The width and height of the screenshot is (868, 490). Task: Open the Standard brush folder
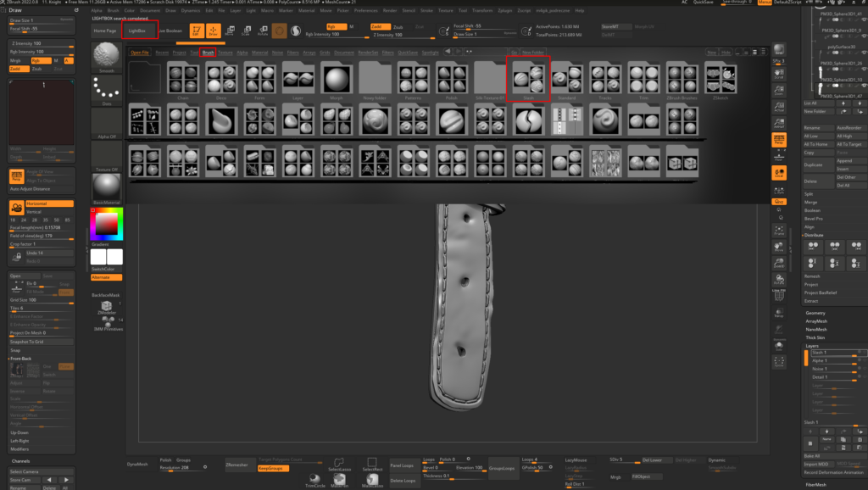tap(566, 81)
